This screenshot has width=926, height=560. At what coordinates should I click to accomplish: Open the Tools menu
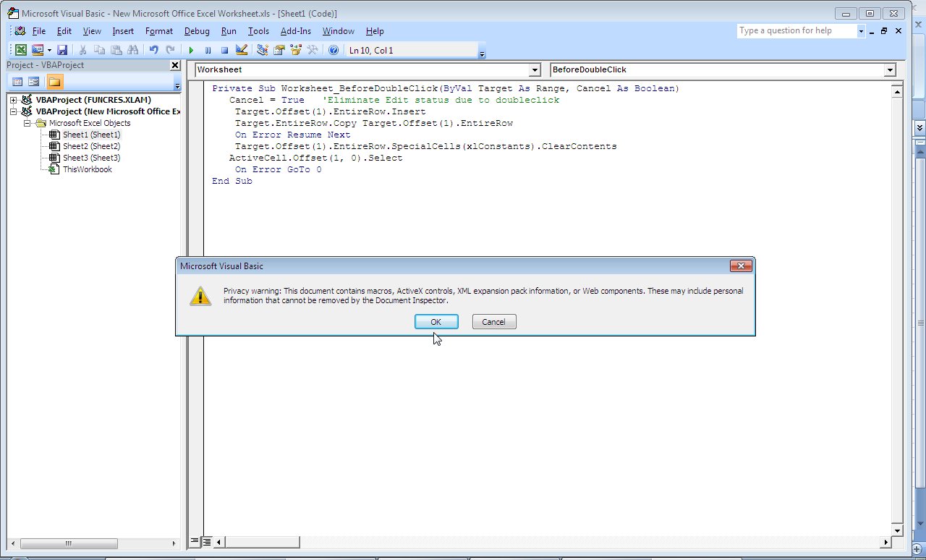[258, 31]
